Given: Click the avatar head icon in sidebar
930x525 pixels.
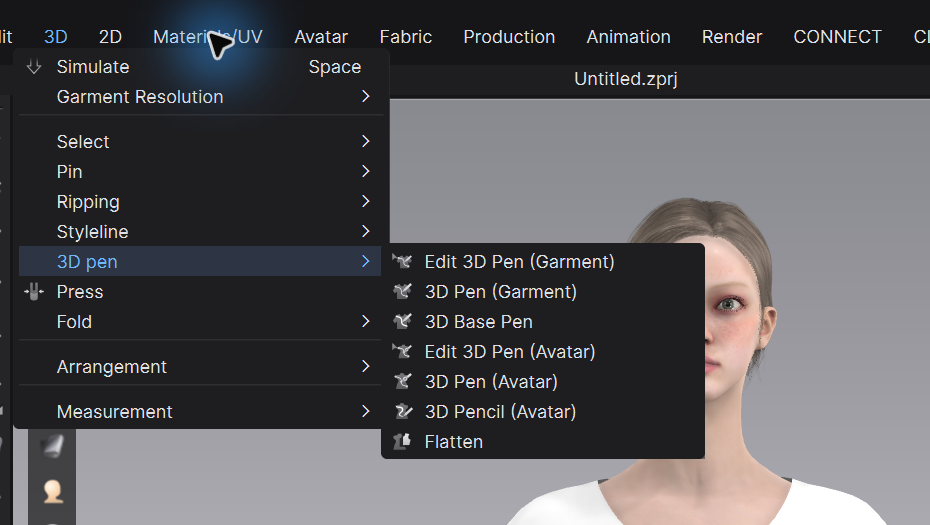Looking at the screenshot, I should click(53, 491).
